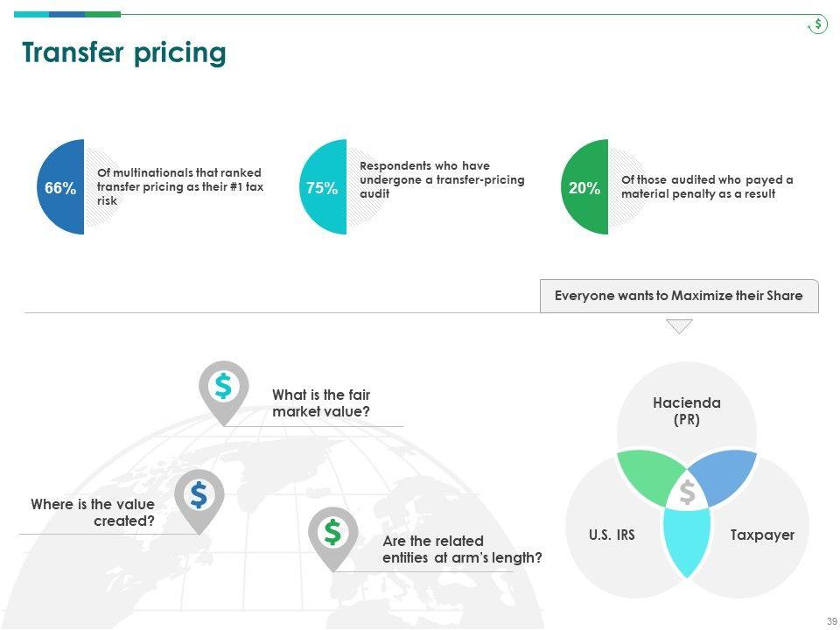
Task: Click the Hacienda (PR) circle label
Action: (x=687, y=411)
